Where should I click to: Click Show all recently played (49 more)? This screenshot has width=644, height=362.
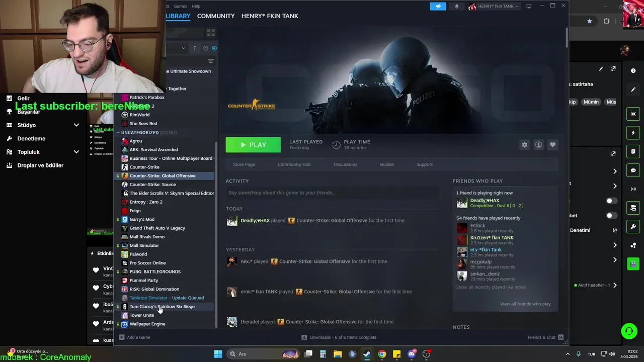(x=491, y=287)
